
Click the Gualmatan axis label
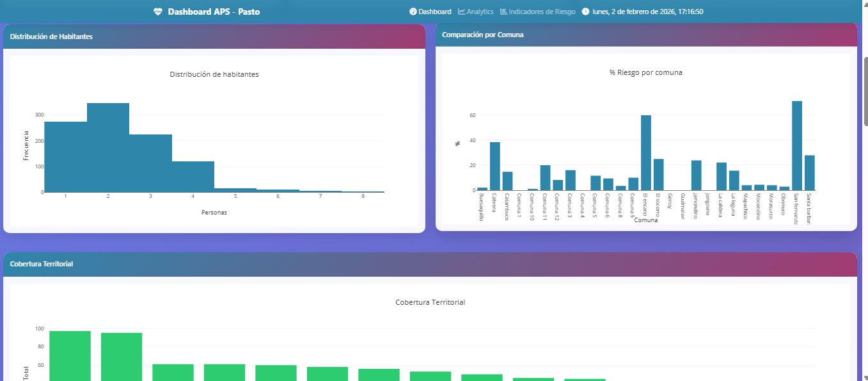(683, 206)
